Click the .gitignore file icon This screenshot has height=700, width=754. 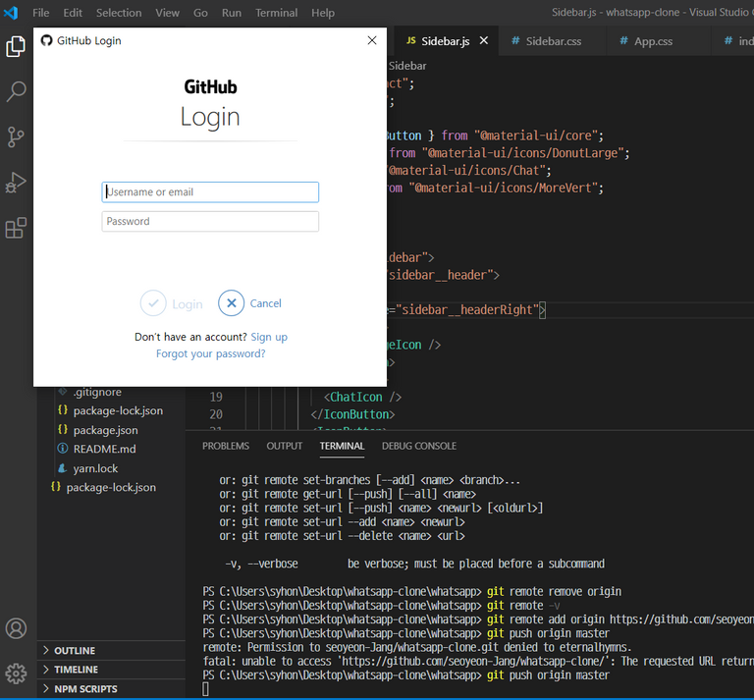[x=63, y=392]
